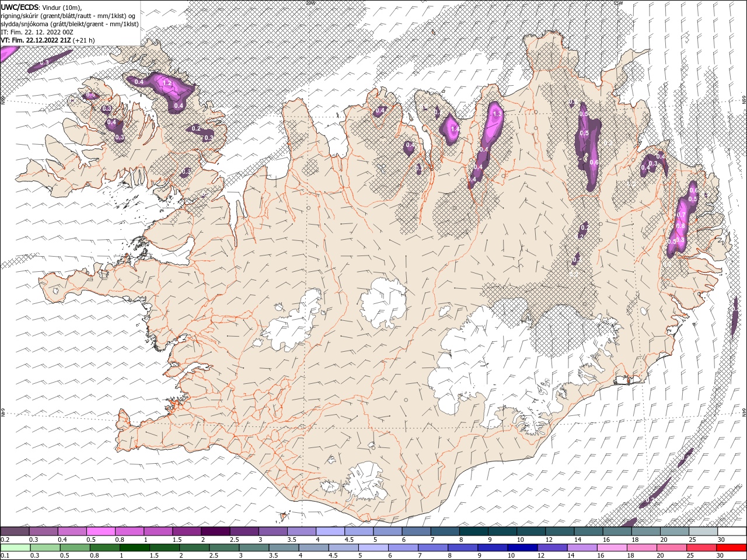747x560 pixels.
Task: Pick the darkest green 1 mm rain swatch
Action: [x=134, y=548]
